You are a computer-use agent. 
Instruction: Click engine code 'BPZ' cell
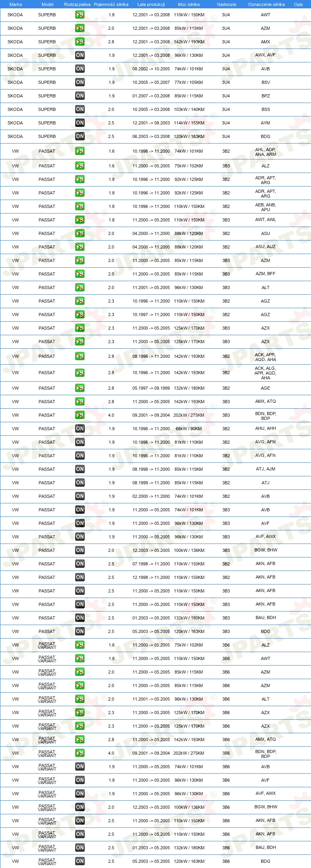tap(266, 96)
